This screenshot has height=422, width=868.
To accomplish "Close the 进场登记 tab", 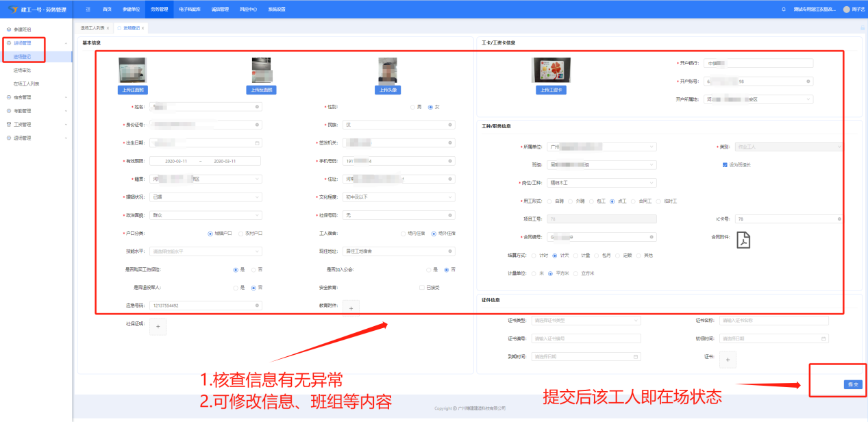I will pos(142,28).
